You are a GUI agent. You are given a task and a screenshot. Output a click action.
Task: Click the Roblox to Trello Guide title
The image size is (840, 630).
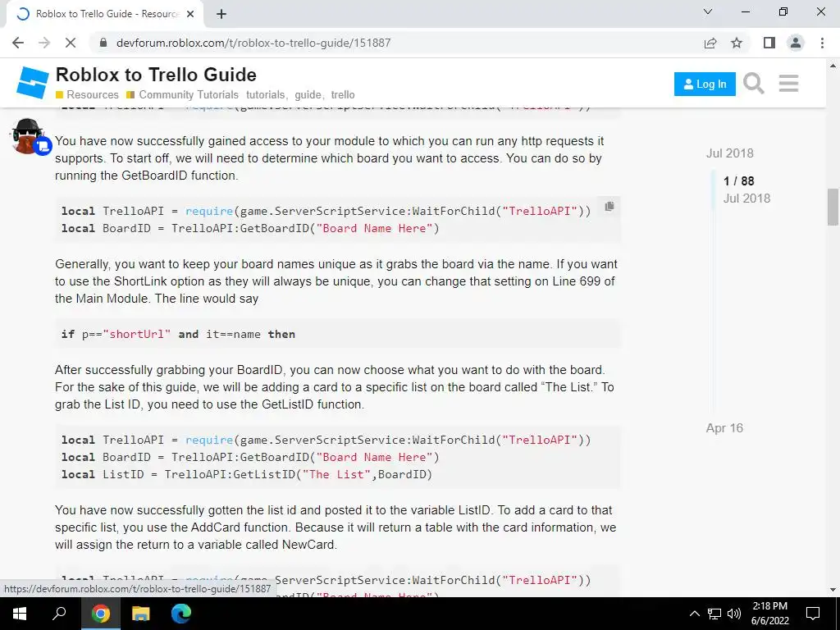[156, 75]
